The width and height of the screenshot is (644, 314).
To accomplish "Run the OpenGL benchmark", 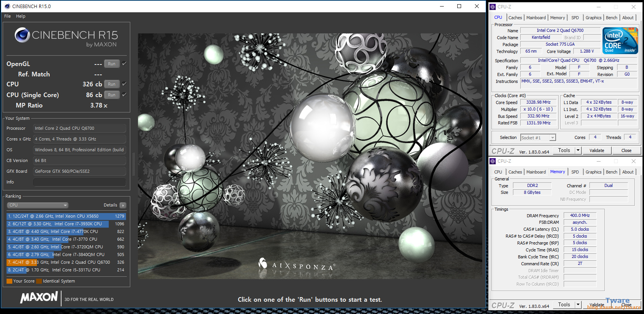I will (112, 64).
